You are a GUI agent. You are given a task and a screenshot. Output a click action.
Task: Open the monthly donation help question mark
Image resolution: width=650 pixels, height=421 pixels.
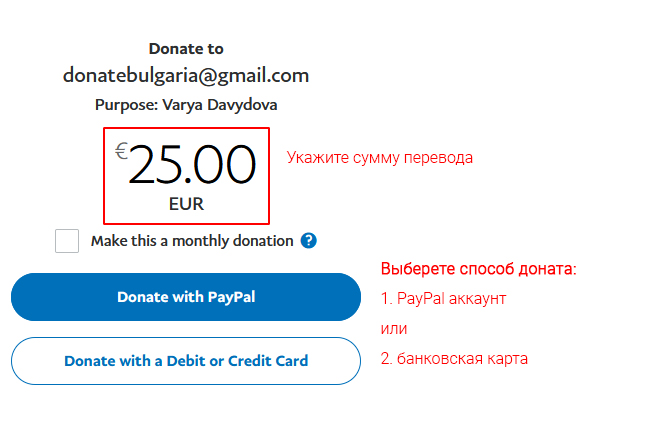[x=308, y=241]
